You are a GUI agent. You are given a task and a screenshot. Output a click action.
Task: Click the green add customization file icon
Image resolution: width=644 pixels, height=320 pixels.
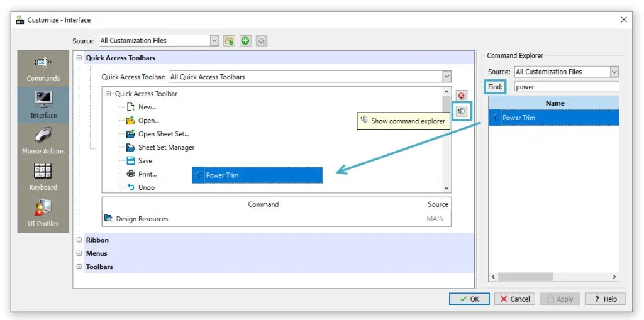click(245, 41)
